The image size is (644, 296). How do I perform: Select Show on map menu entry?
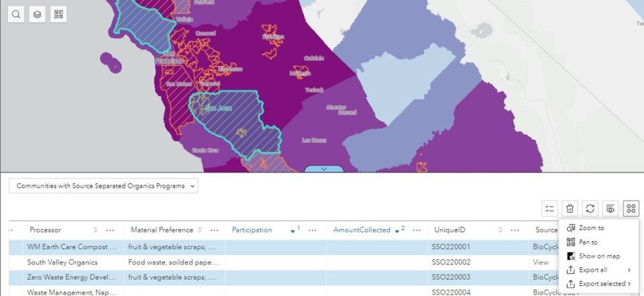[x=599, y=256]
